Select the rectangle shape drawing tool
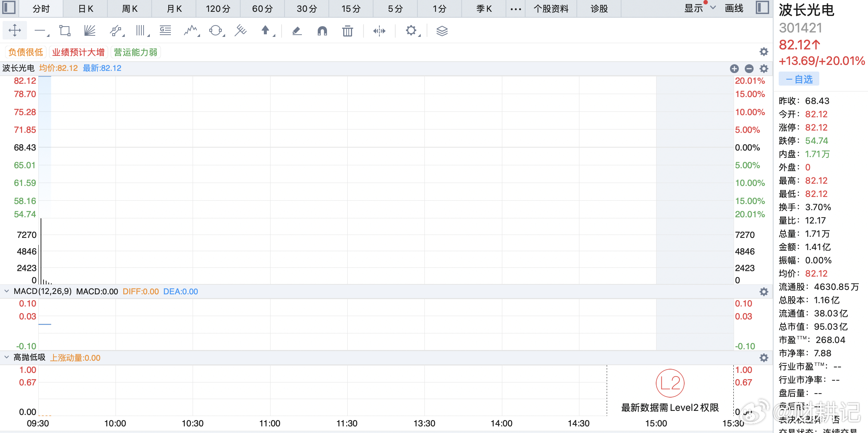The height and width of the screenshot is (433, 868). 65,31
